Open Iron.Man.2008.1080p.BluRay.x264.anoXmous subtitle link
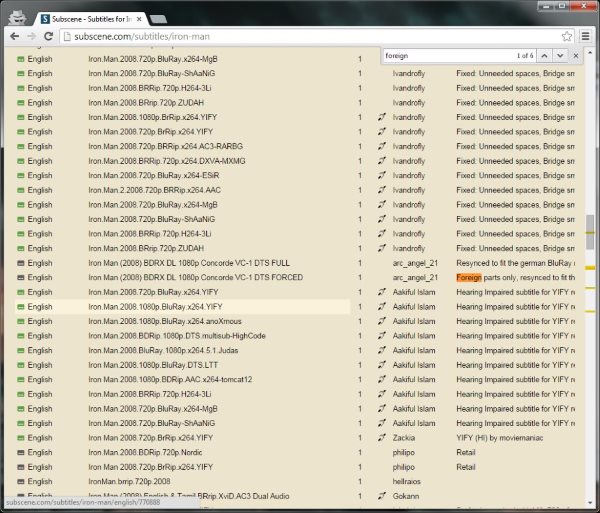Image resolution: width=600 pixels, height=513 pixels. (165, 321)
